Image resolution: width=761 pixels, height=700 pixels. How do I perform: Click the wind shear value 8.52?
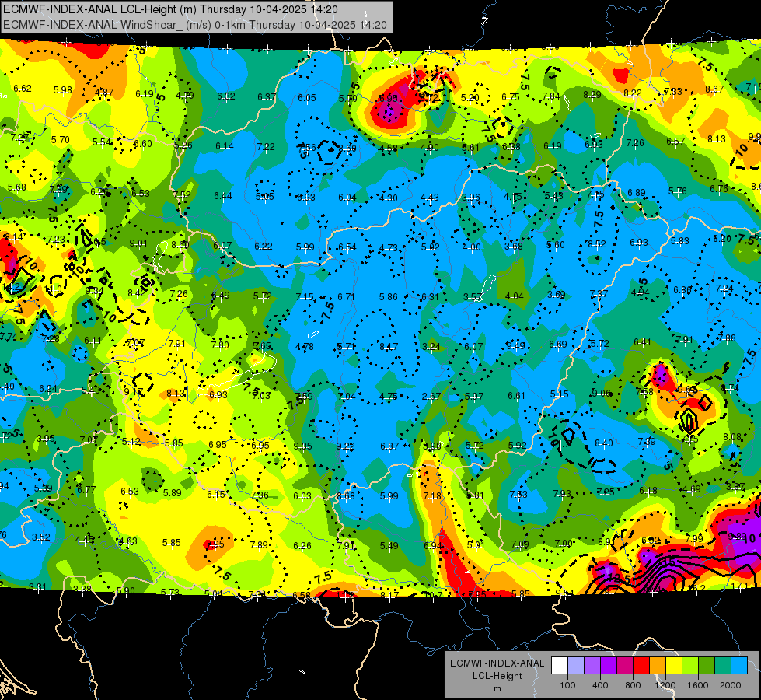[597, 244]
